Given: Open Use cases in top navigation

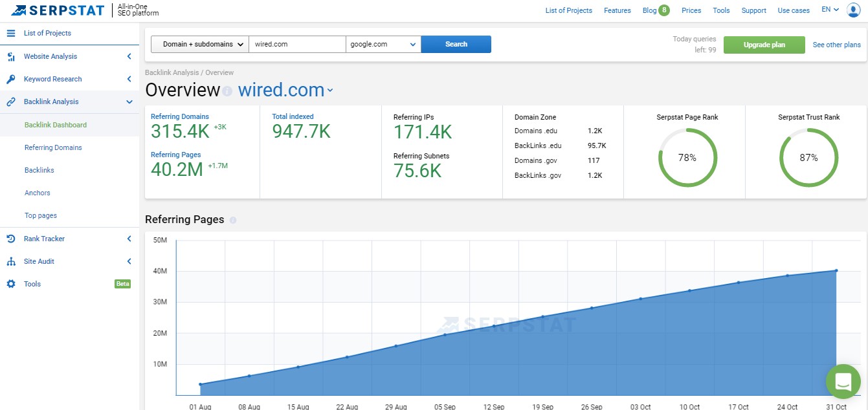Looking at the screenshot, I should [x=794, y=10].
